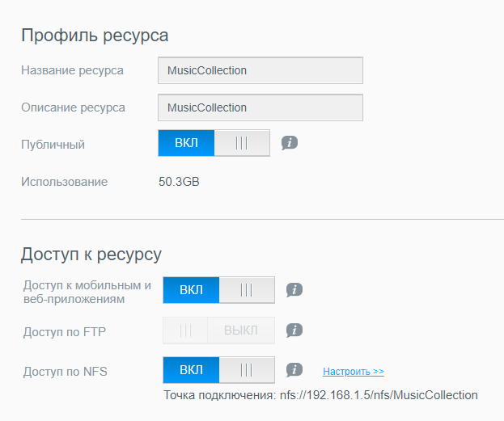Turn off the Доступ по NFS switch
Image resolution: width=504 pixels, height=421 pixels.
tap(218, 370)
